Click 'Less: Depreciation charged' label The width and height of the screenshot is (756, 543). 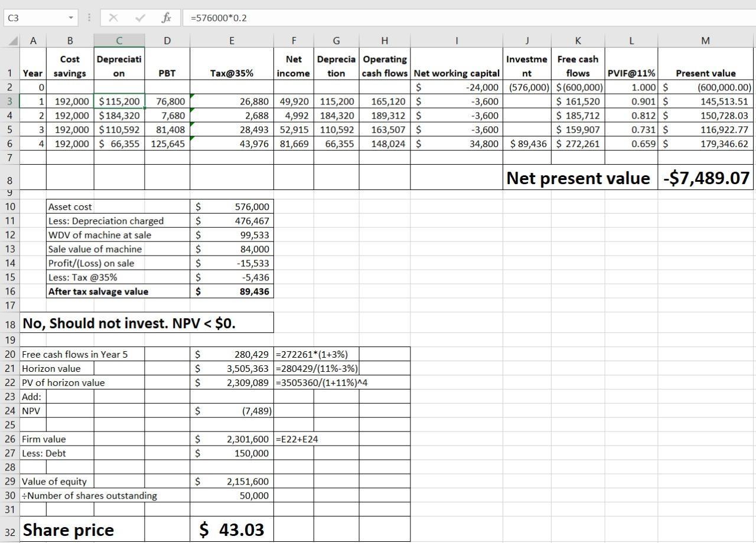point(106,221)
